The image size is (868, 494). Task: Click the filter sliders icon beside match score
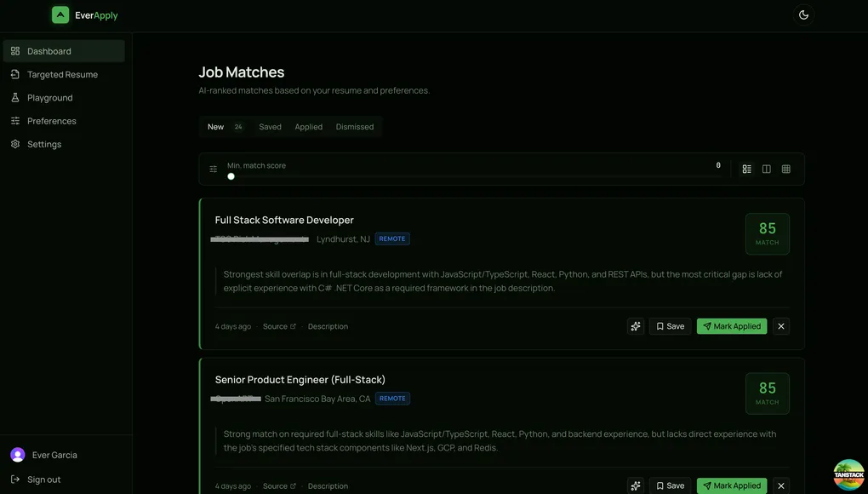[214, 169]
